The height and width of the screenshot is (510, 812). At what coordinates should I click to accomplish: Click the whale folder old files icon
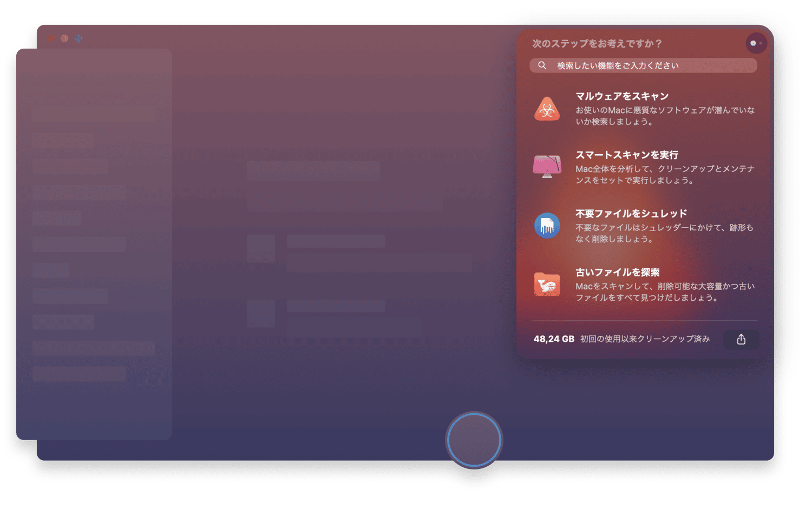coord(547,284)
